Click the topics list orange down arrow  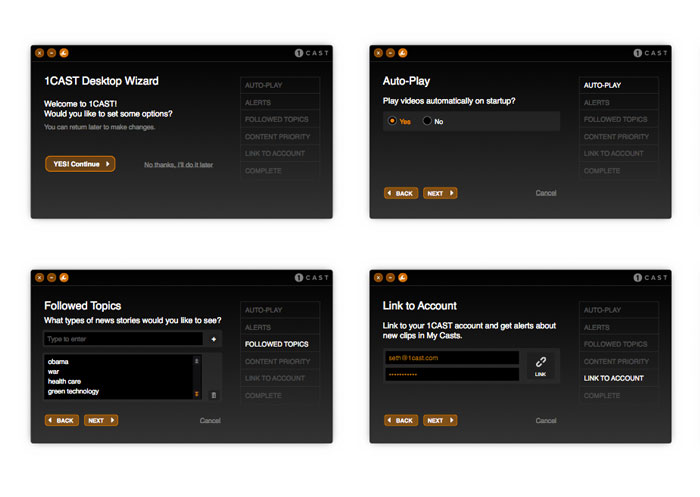pos(196,394)
